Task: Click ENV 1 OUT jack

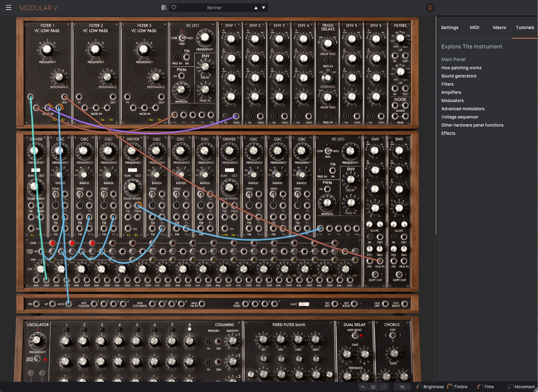Action: [x=236, y=116]
